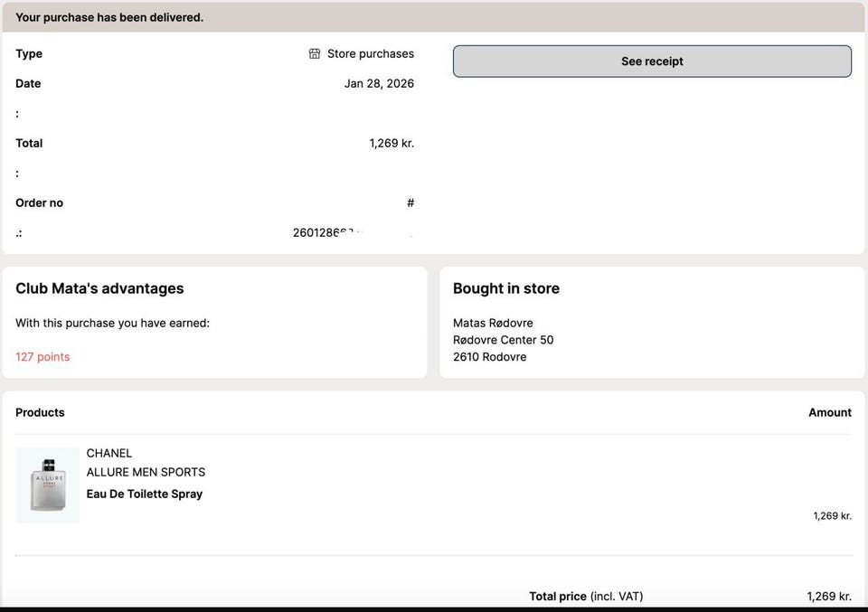Click the 'Amount' column header
Screen dimensions: 868x612
point(830,412)
